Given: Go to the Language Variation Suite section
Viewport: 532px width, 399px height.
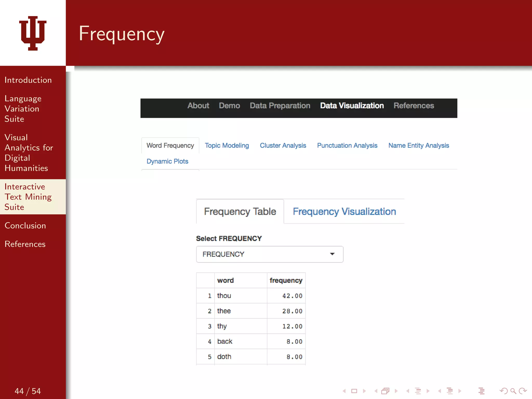Looking at the screenshot, I should [23, 109].
